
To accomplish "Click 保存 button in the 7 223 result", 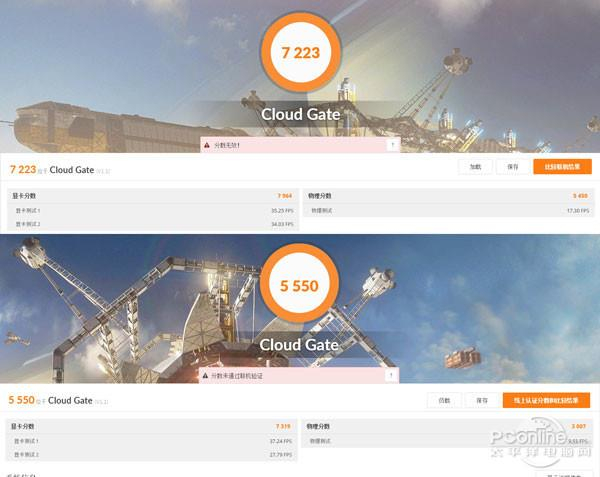I will pos(513,167).
